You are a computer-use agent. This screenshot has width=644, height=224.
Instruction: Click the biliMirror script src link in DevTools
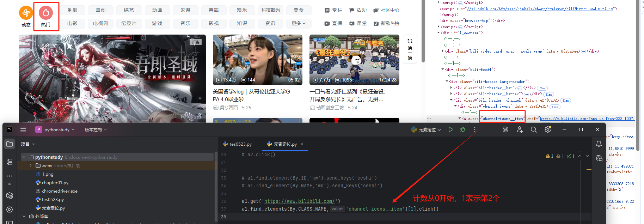click(x=540, y=9)
